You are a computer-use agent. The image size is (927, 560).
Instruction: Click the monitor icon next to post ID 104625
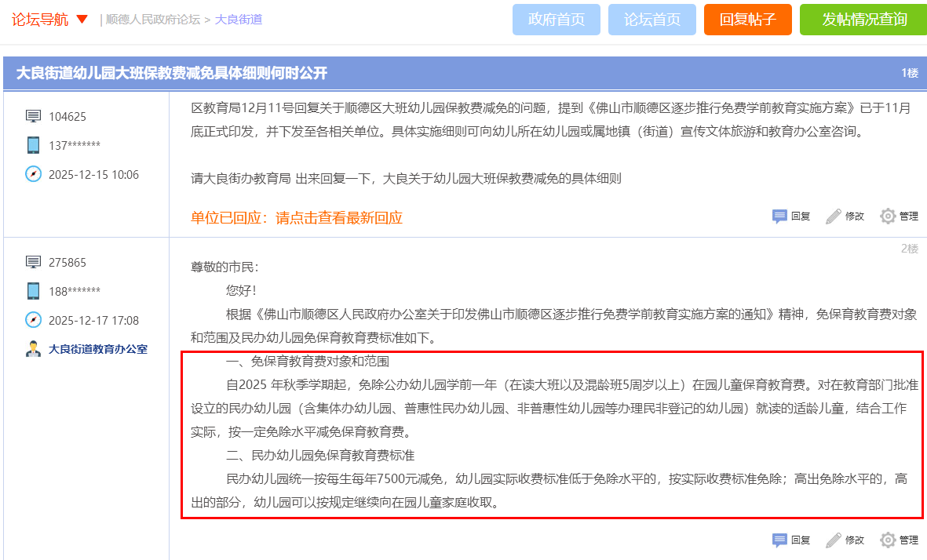(32, 115)
